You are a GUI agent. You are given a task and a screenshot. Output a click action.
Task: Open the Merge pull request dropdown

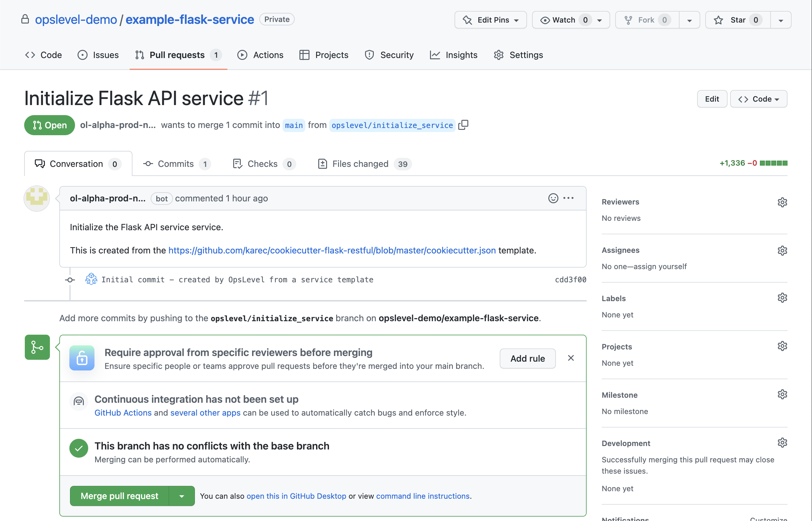coord(182,496)
